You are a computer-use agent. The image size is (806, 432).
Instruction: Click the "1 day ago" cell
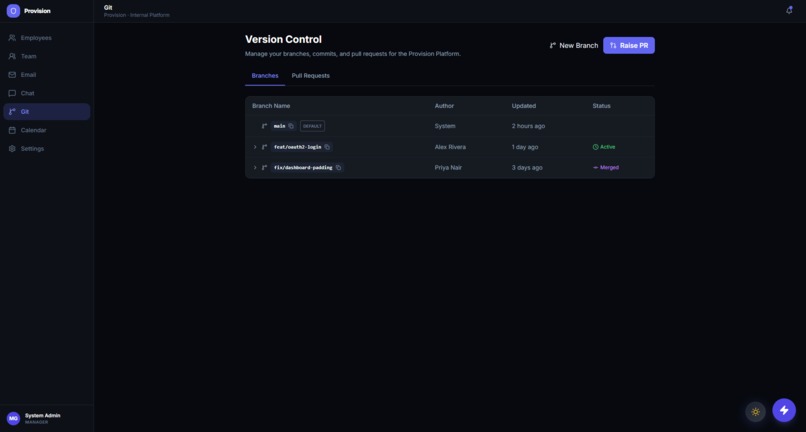pyautogui.click(x=525, y=147)
